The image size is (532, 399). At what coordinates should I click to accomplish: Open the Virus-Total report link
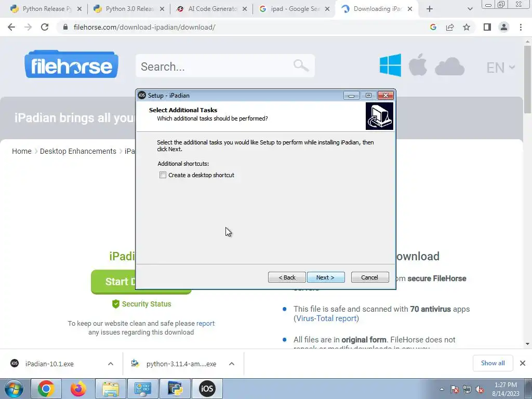326,318
